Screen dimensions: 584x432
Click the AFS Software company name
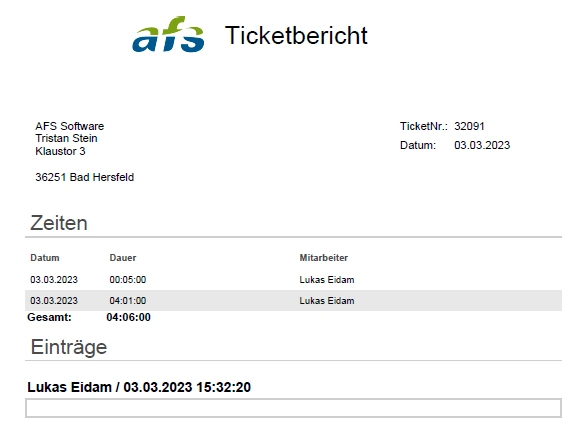click(x=70, y=126)
